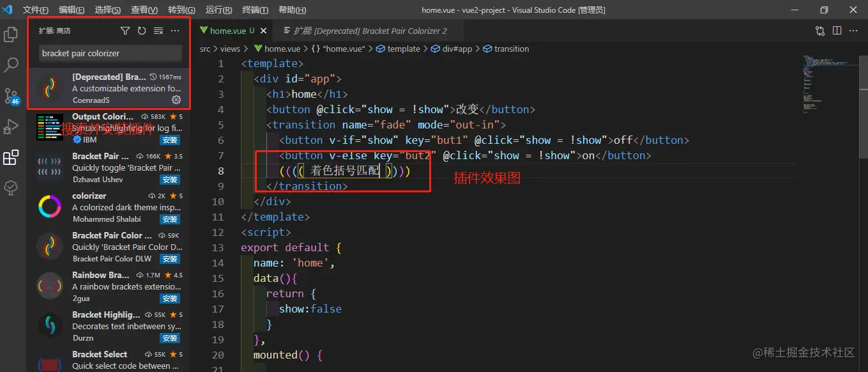The image size is (868, 372).
Task: Install Dzhavat Ushev's Bracket Pair extension
Action: coord(170,180)
